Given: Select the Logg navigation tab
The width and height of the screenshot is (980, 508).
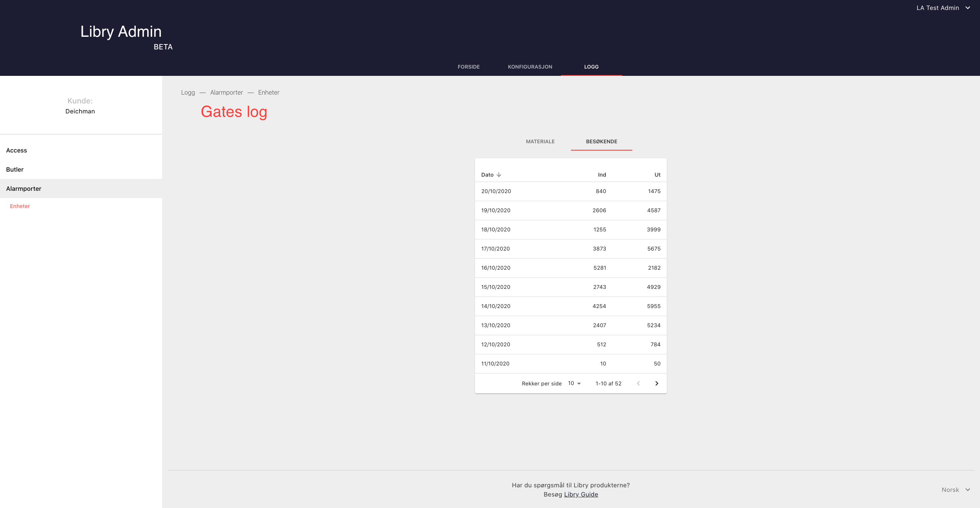Looking at the screenshot, I should [591, 67].
